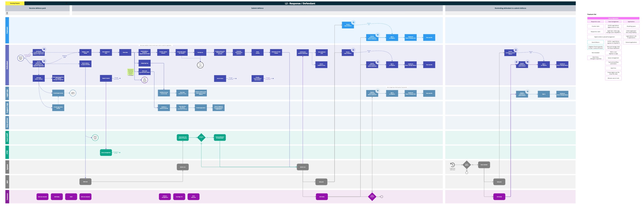Click email icon on Defendant's reminders to submit defence
This screenshot has width=644, height=209.
pos(527,62)
